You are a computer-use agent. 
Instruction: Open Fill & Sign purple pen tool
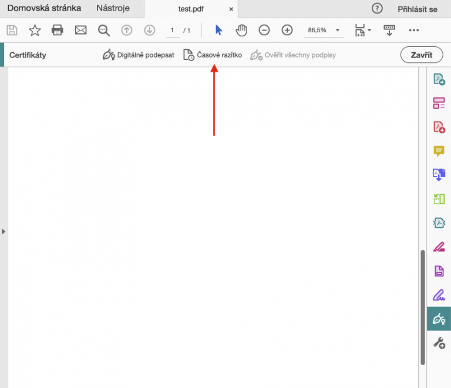(439, 295)
